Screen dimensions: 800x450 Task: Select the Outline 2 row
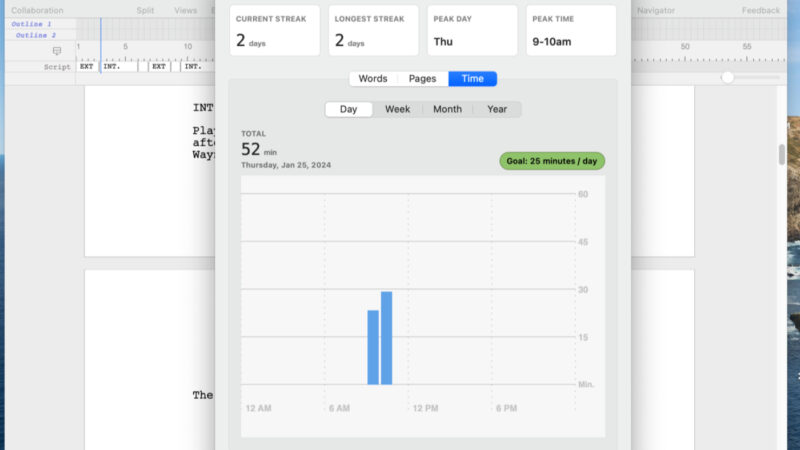[x=35, y=35]
